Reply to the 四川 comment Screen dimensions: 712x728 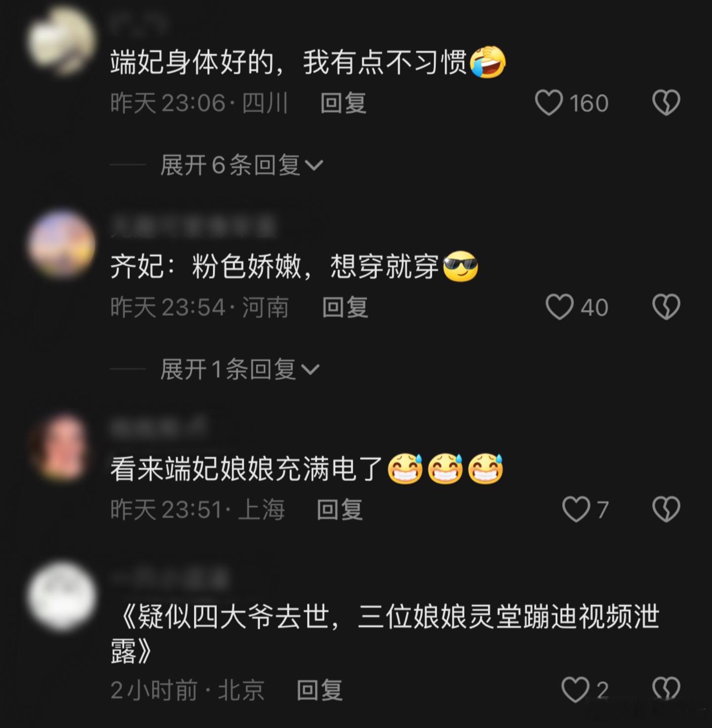[343, 103]
